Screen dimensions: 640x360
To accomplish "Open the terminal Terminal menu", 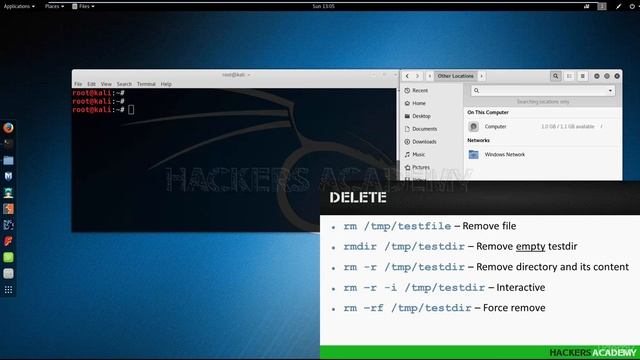I will [x=146, y=84].
